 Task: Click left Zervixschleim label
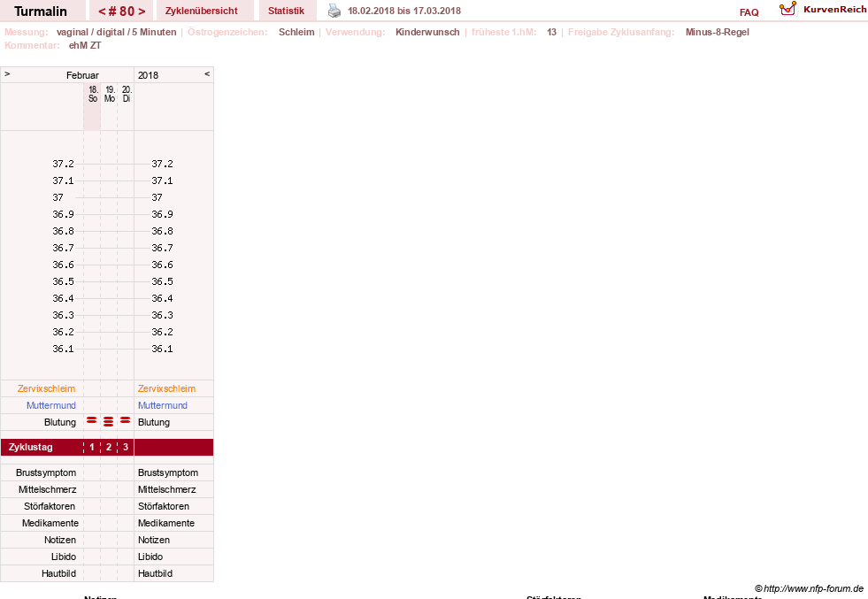pyautogui.click(x=47, y=388)
